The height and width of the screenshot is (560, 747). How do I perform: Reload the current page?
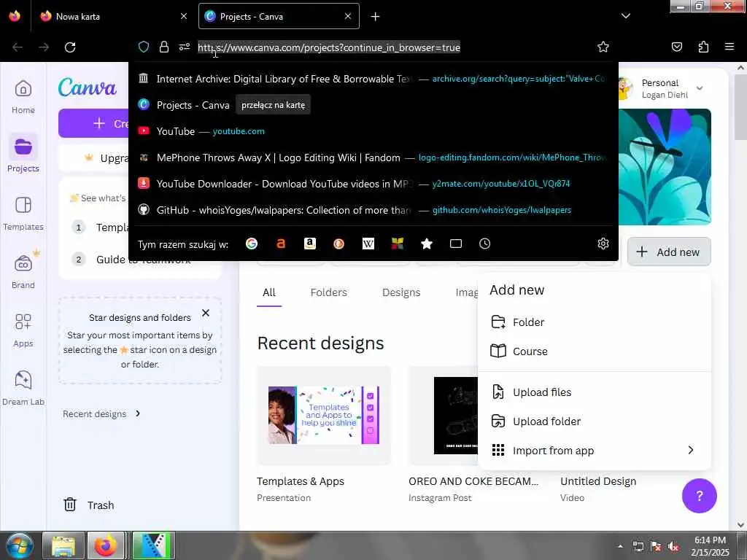70,47
